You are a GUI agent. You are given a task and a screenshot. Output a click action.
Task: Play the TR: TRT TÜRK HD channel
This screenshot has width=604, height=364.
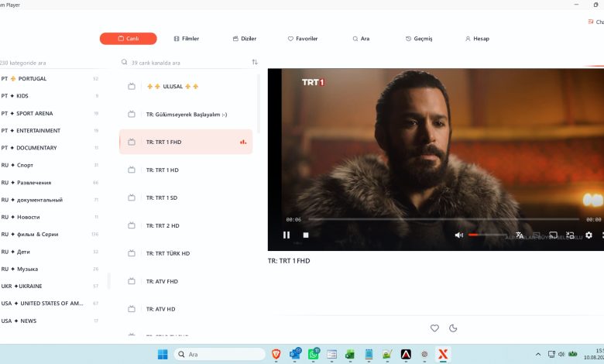(x=186, y=253)
